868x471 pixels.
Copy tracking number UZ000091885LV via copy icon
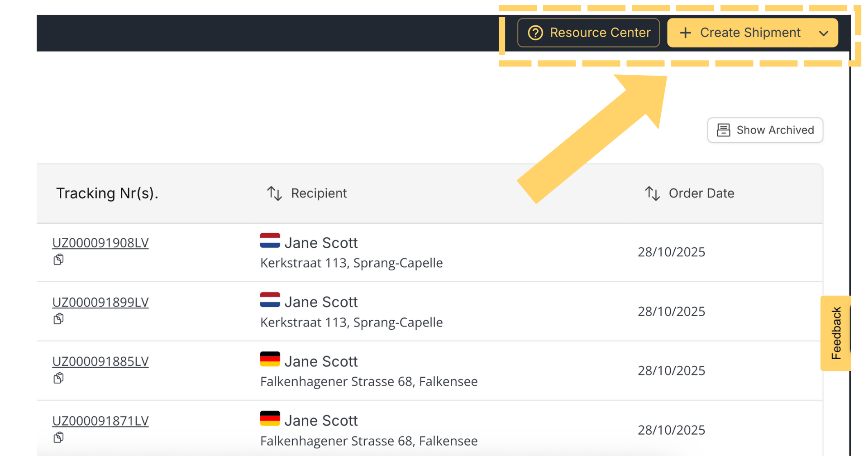tap(58, 378)
